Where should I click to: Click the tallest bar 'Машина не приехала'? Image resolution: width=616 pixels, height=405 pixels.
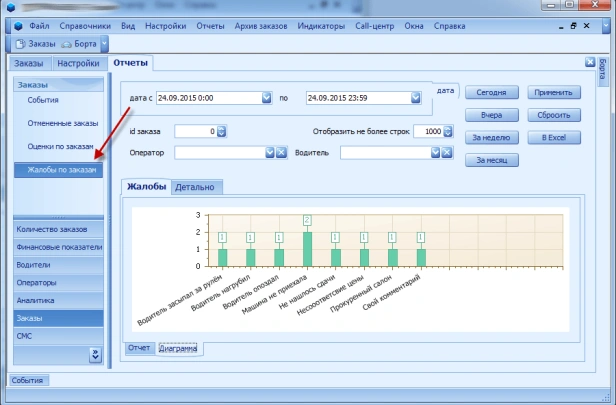point(307,250)
